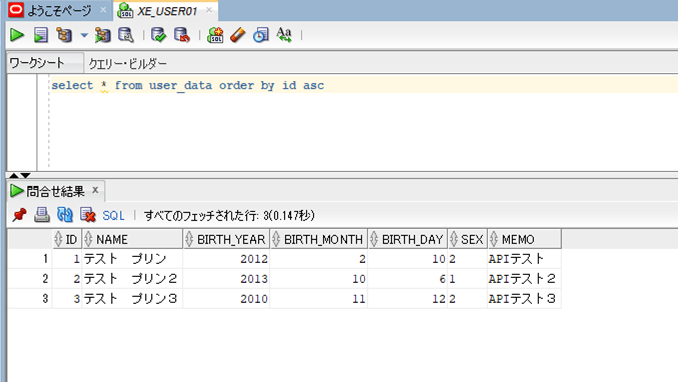Select the cell テスト プリン２
The image size is (678, 382).
click(132, 279)
